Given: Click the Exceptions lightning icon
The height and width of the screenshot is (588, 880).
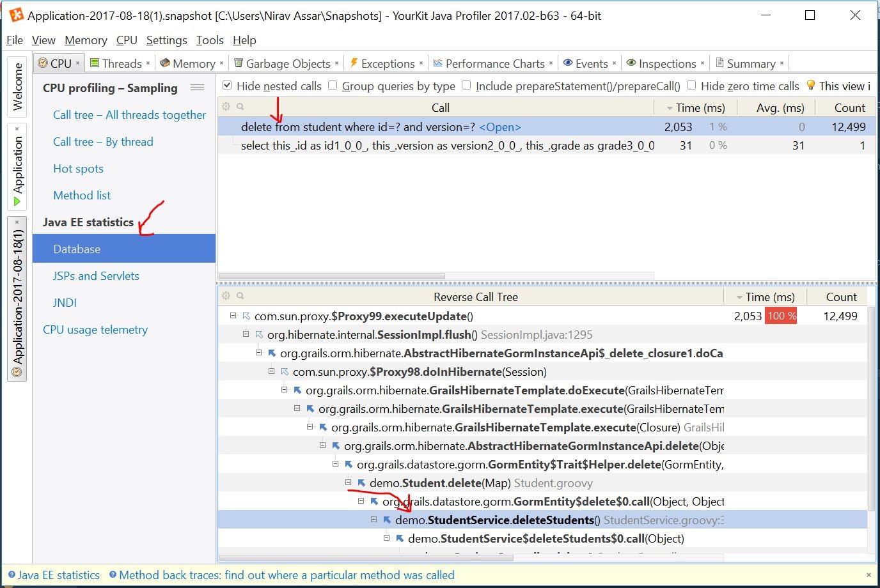Looking at the screenshot, I should [x=354, y=63].
